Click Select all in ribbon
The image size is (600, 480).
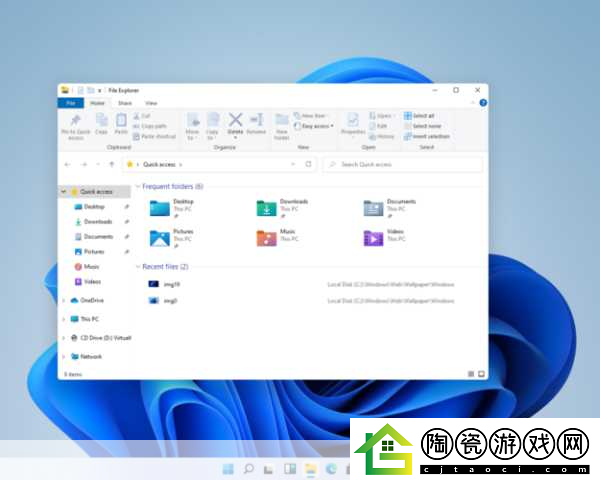pos(419,116)
